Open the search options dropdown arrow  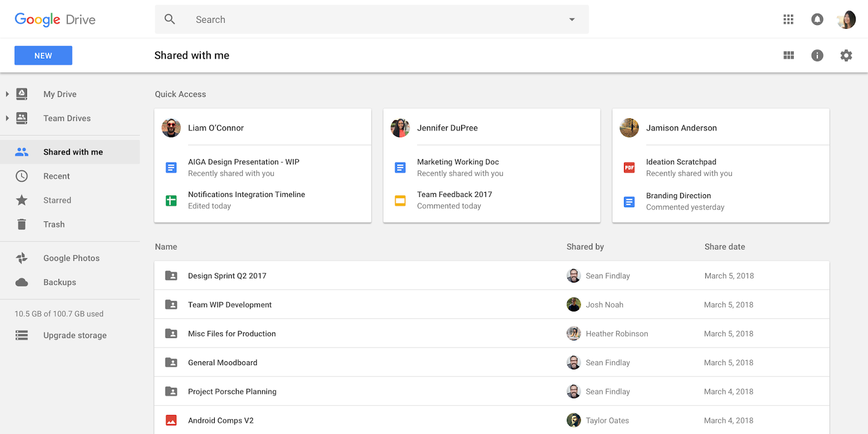(x=572, y=20)
